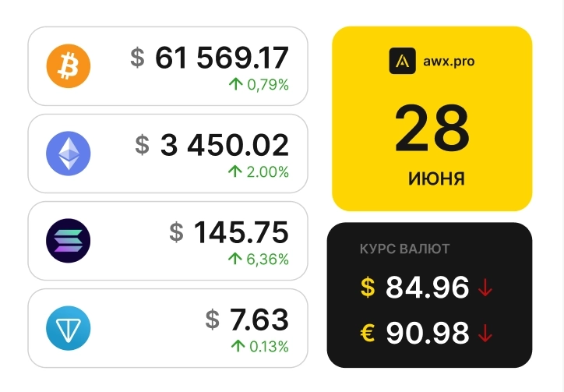
Task: Click the Ethereum diamond logo icon
Action: coord(69,153)
